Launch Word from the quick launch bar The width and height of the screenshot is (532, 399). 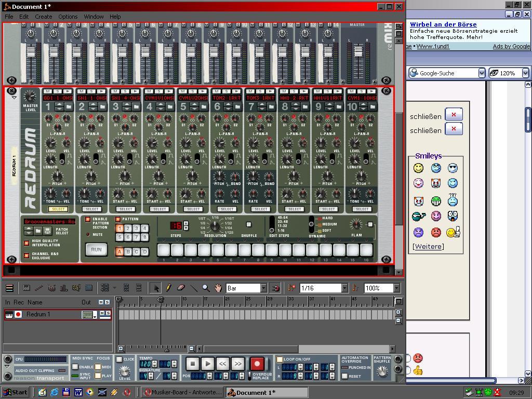click(x=78, y=393)
